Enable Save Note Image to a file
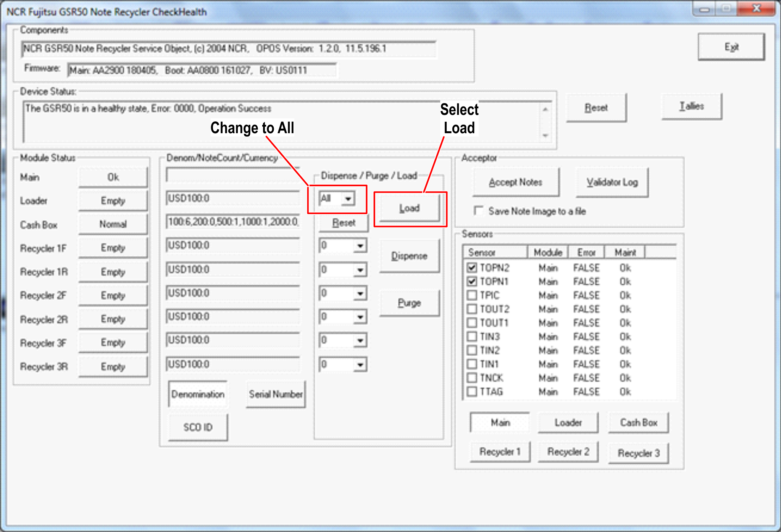 click(x=478, y=211)
